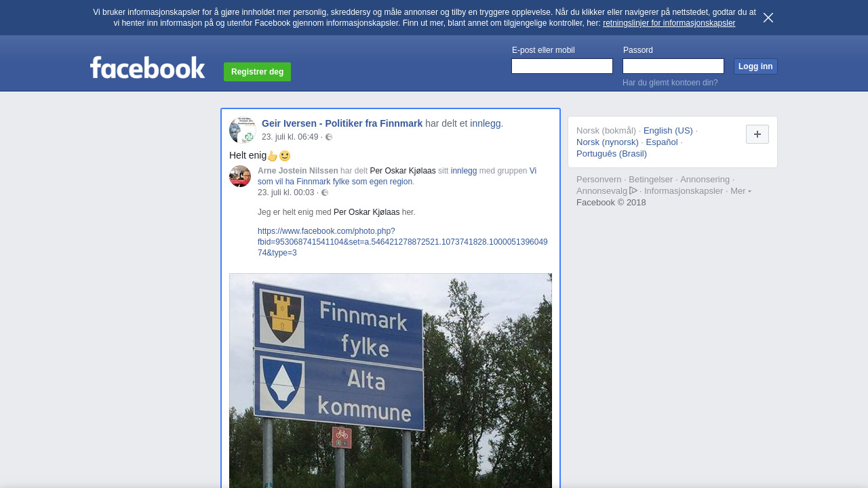Click the Registrer deg button
This screenshot has height=488, width=868.
(x=257, y=72)
